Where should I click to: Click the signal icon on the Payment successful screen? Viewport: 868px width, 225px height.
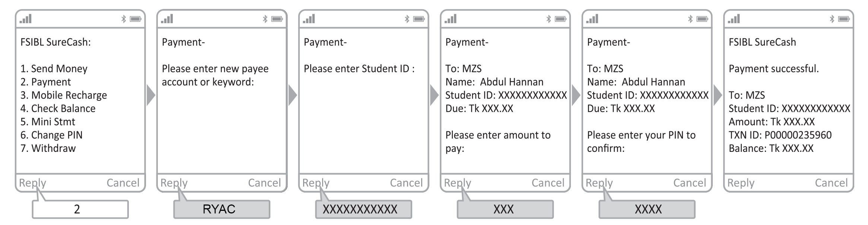[734, 19]
